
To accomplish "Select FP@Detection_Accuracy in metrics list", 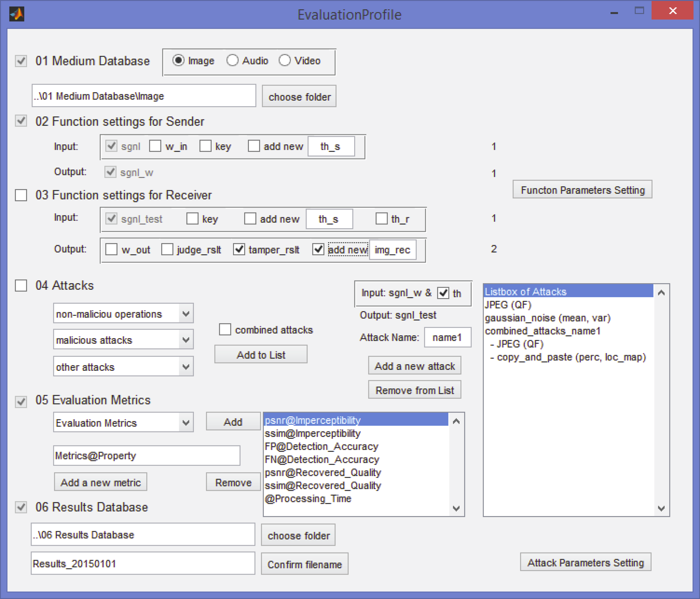I will (321, 446).
